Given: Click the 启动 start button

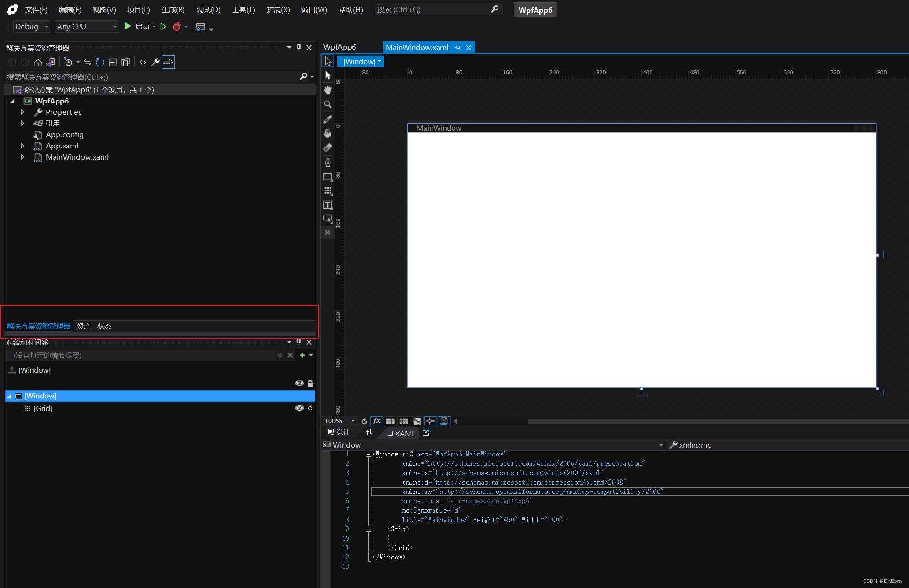Looking at the screenshot, I should [x=140, y=27].
